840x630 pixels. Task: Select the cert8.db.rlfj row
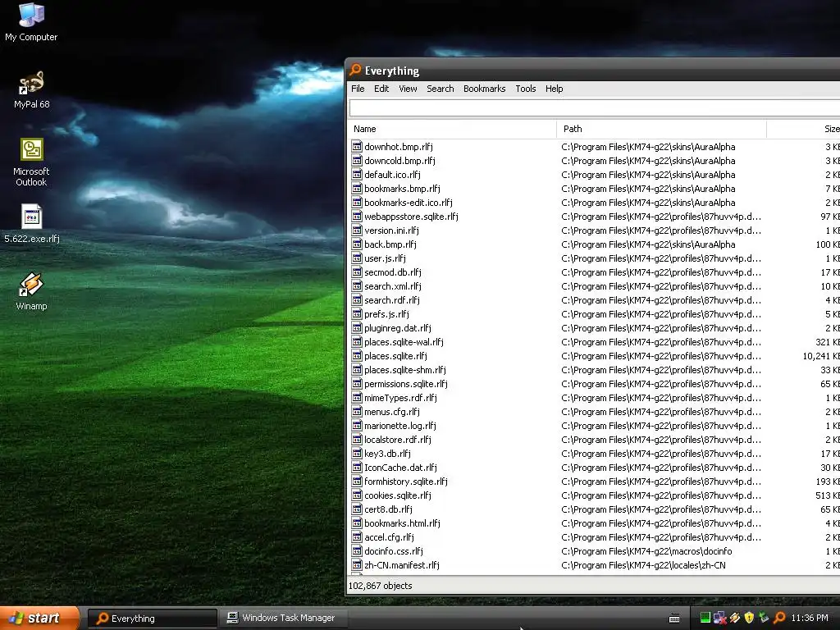[x=595, y=509]
